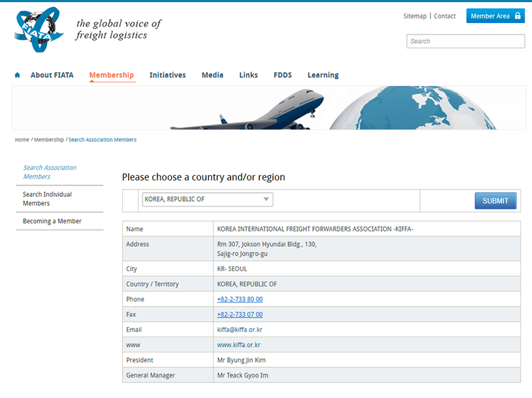This screenshot has width=532, height=398.
Task: Click the Country / Territory value in table
Action: (247, 284)
